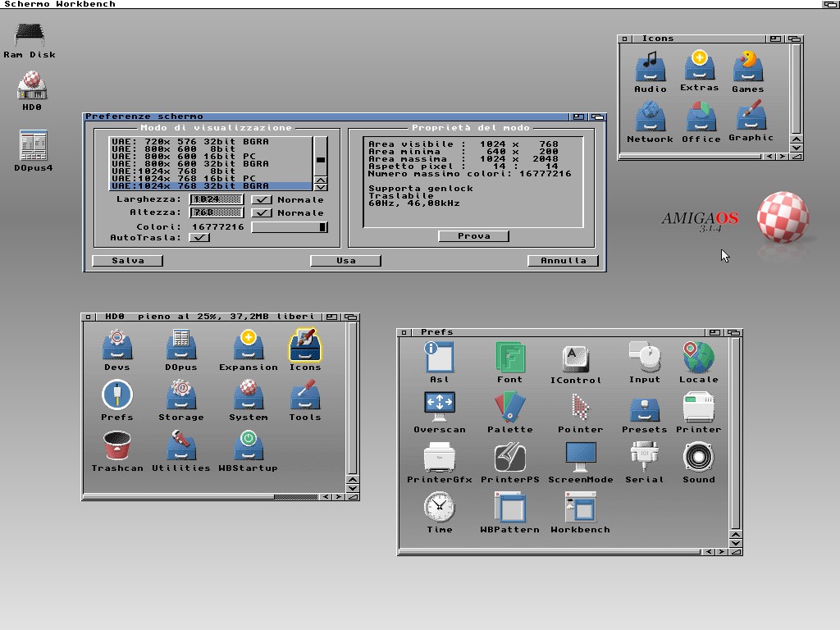Viewport: 840px width, 630px height.
Task: Open the Ram Disk desktop icon
Action: point(30,35)
